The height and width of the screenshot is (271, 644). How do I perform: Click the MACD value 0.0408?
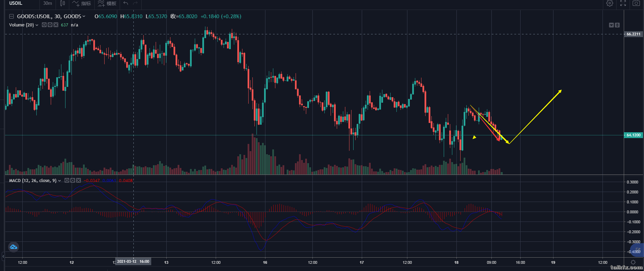[126, 180]
